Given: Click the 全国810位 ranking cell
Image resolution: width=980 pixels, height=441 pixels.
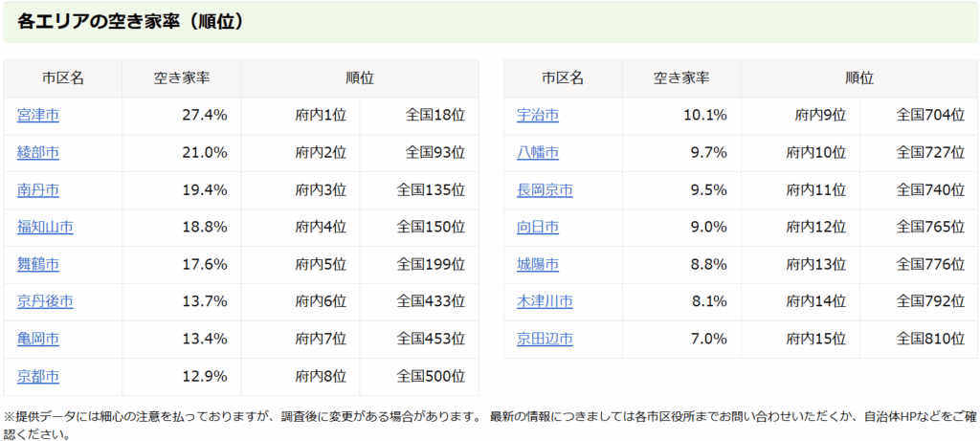Looking at the screenshot, I should click(x=929, y=339).
